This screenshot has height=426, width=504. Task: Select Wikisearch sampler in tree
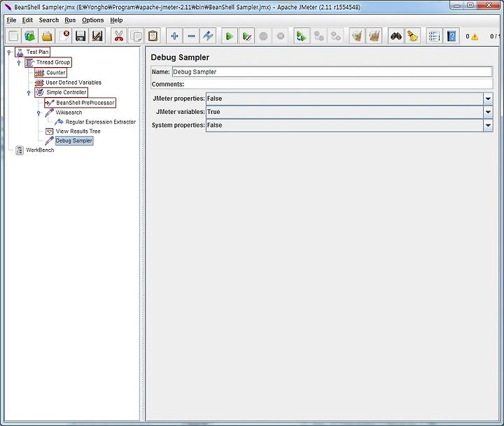63,113
